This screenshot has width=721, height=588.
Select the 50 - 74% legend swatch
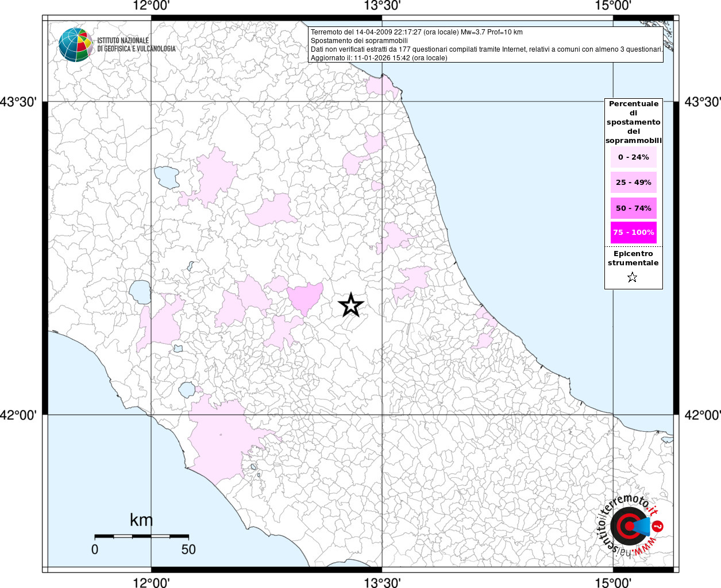633,208
